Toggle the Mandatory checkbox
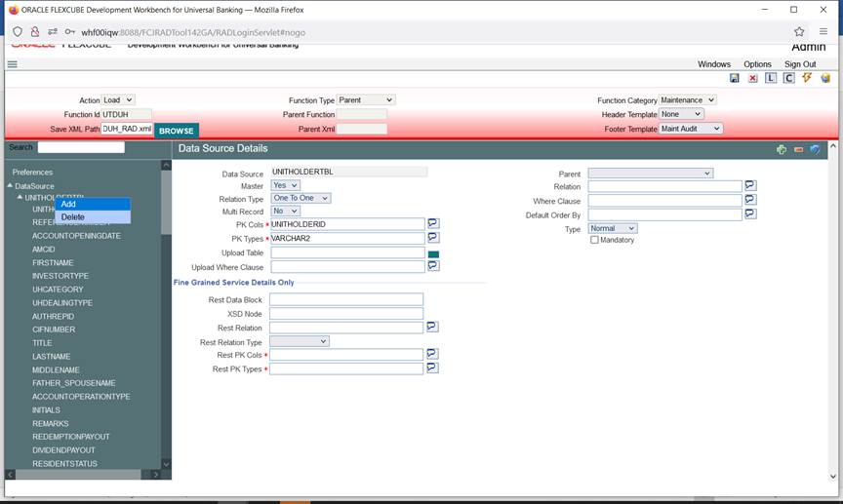843x504 pixels. click(594, 240)
